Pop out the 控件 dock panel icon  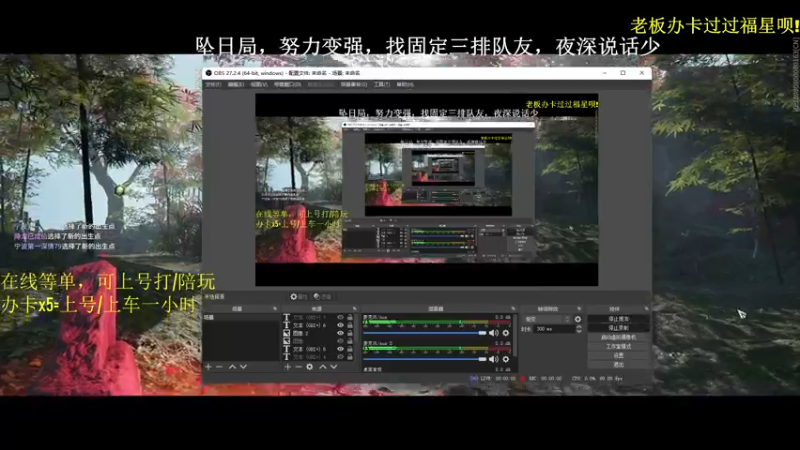pyautogui.click(x=646, y=309)
